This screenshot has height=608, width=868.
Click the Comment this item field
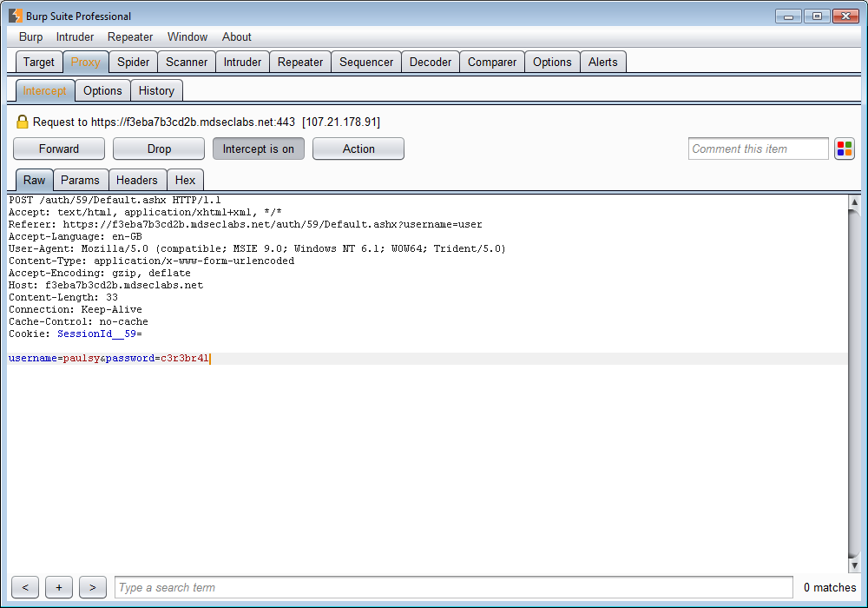(758, 149)
